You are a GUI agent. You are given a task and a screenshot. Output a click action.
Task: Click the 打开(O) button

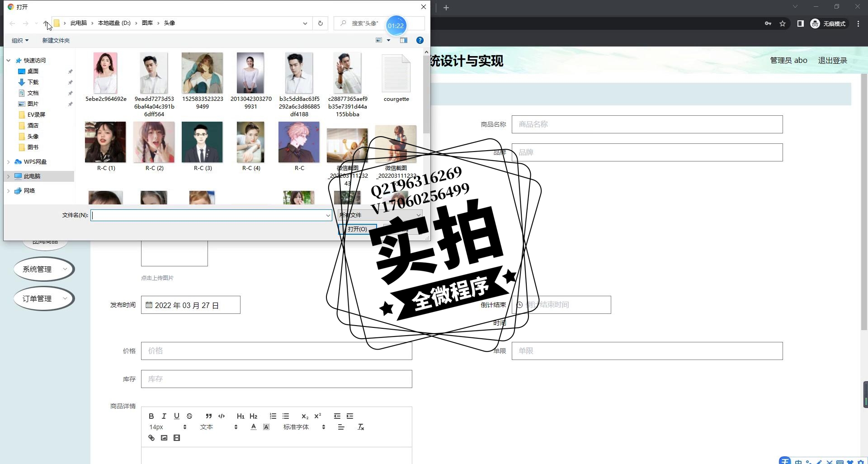357,229
